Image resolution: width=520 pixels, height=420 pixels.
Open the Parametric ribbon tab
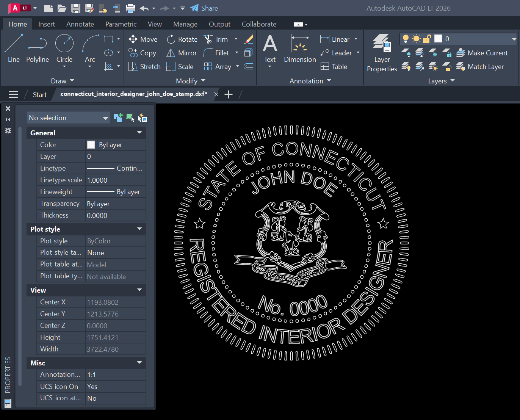pos(121,24)
